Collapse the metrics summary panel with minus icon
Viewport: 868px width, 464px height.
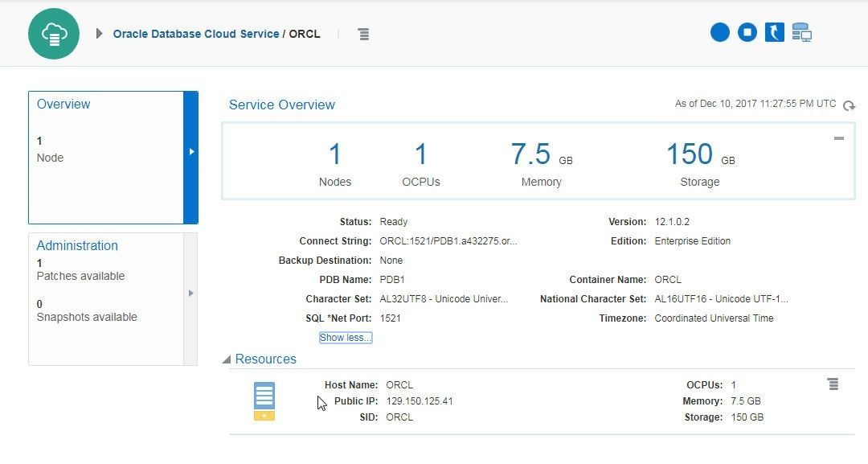point(838,138)
